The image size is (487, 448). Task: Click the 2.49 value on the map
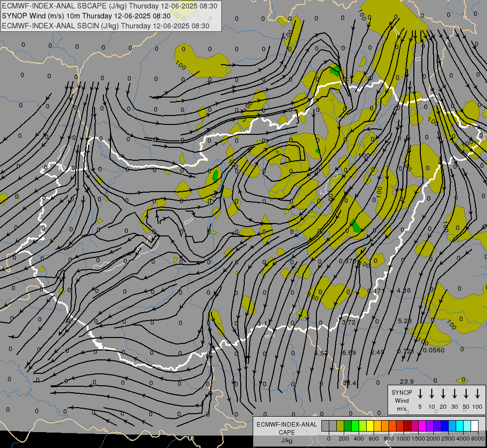click(x=378, y=352)
